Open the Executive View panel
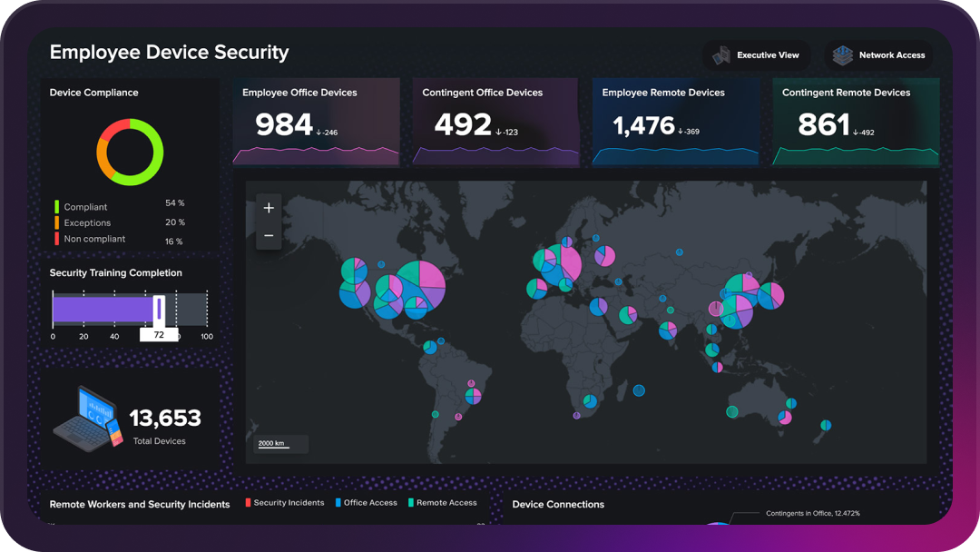This screenshot has height=552, width=980. click(757, 54)
